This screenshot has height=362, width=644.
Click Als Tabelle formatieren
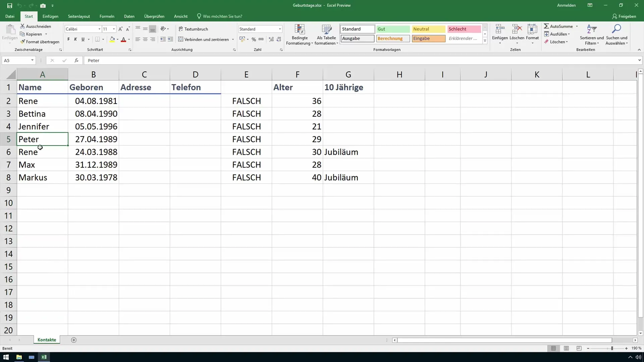pyautogui.click(x=326, y=35)
